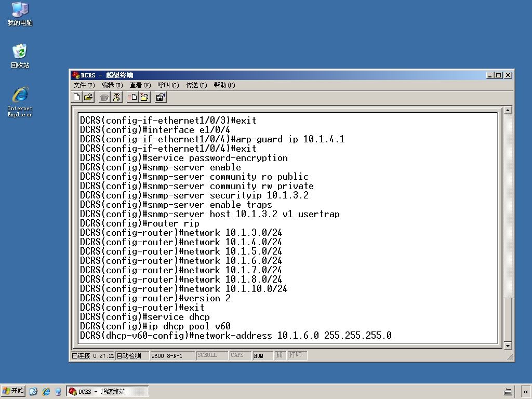Minimize the DCRS HyperTerminal window
This screenshot has height=399, width=532.
[490, 75]
